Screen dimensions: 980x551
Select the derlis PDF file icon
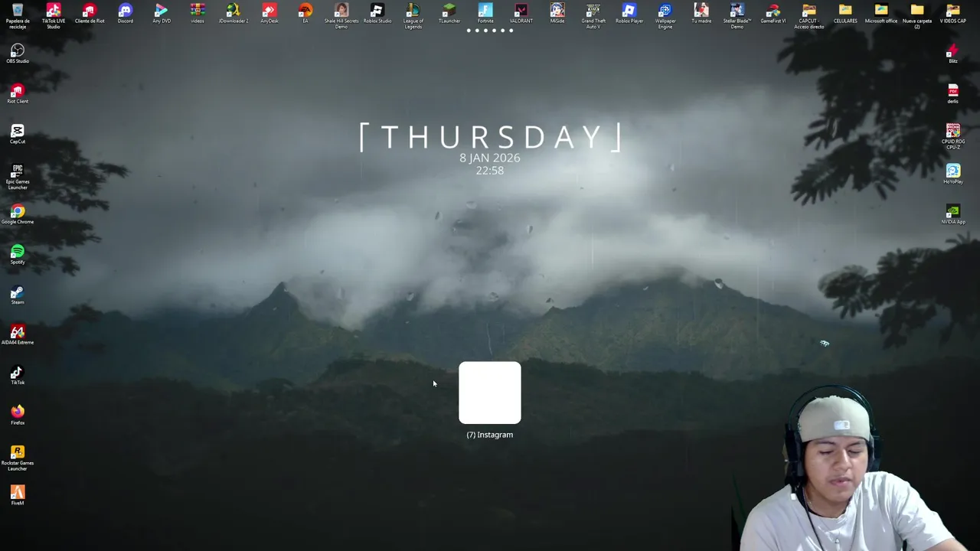click(953, 92)
